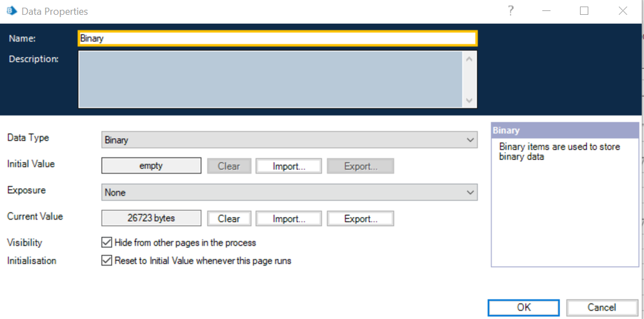Click the Description scrollbar up arrow
This screenshot has height=319, width=644.
[x=470, y=59]
